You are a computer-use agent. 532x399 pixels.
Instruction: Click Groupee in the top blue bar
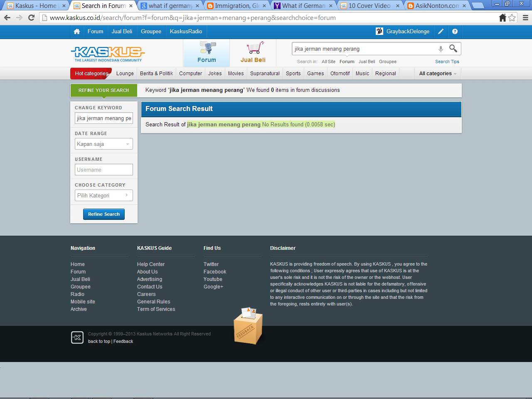(x=151, y=32)
